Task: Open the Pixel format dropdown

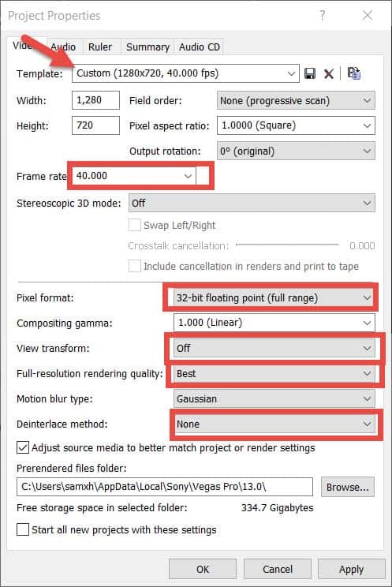Action: [x=274, y=298]
